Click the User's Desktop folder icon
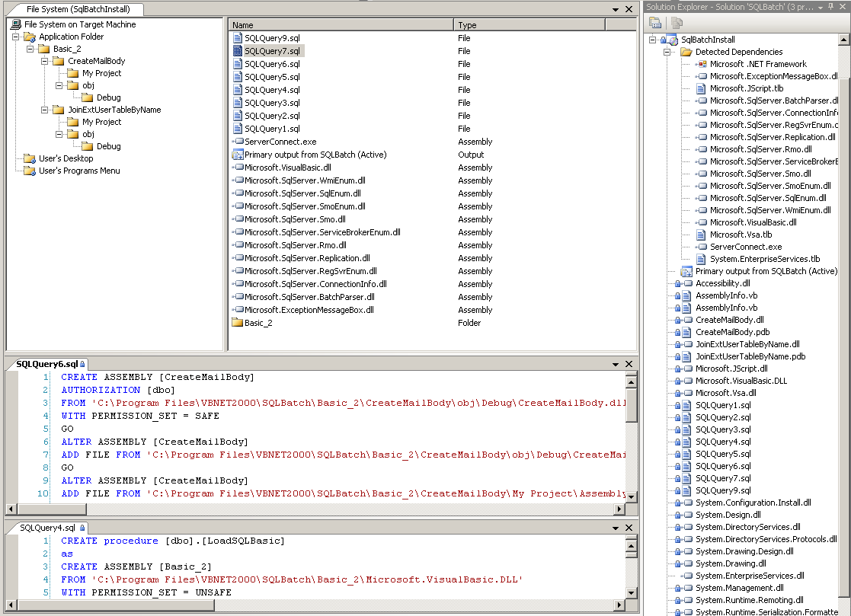Viewport: 851px width, 616px height. click(x=30, y=158)
